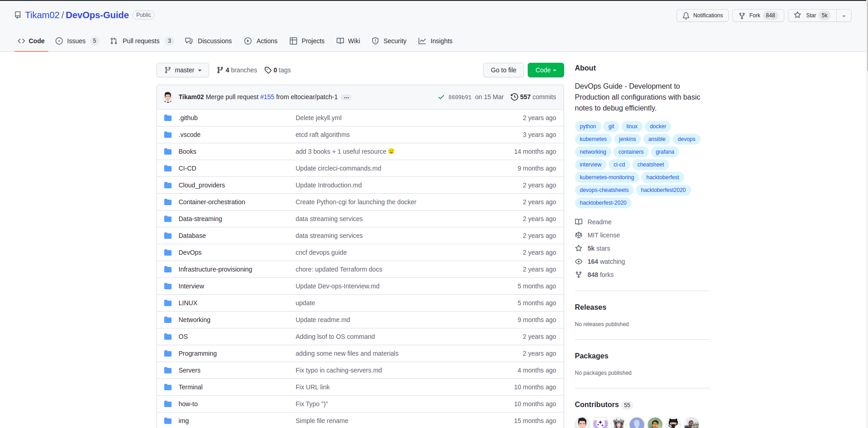Click the LINUX folder icon
The image size is (868, 428).
tap(168, 303)
